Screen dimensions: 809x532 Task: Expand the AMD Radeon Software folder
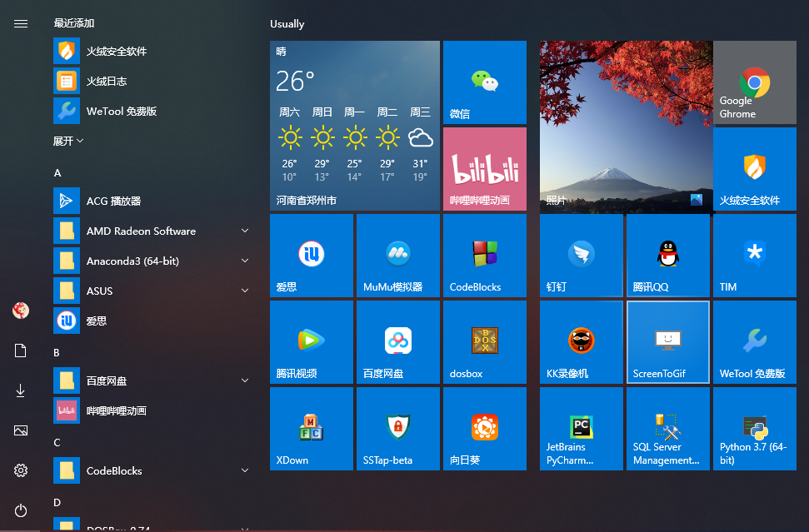245,231
